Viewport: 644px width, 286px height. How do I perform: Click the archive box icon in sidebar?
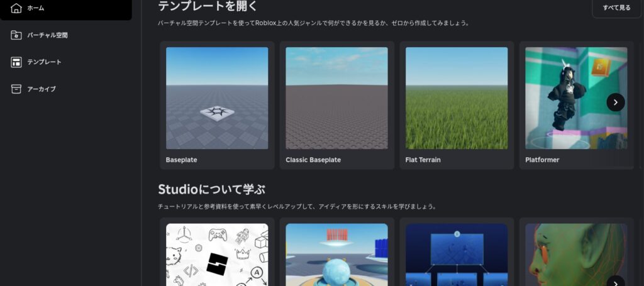click(x=16, y=89)
